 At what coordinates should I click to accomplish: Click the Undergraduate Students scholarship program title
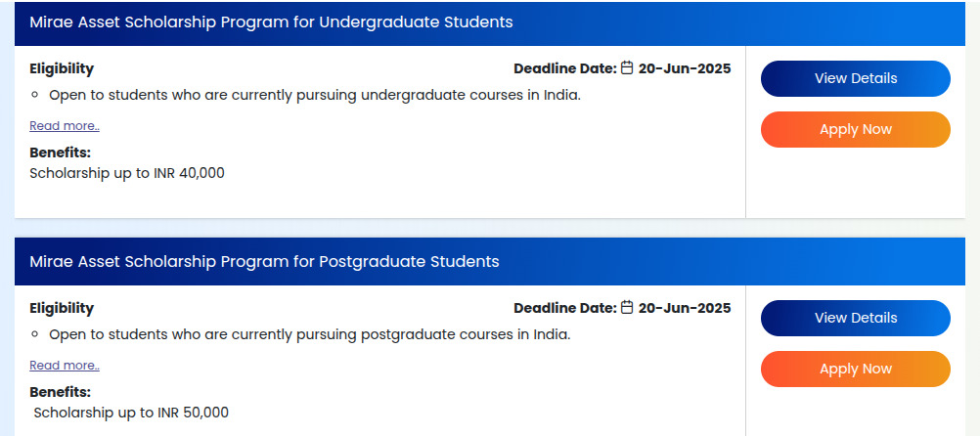pos(271,22)
